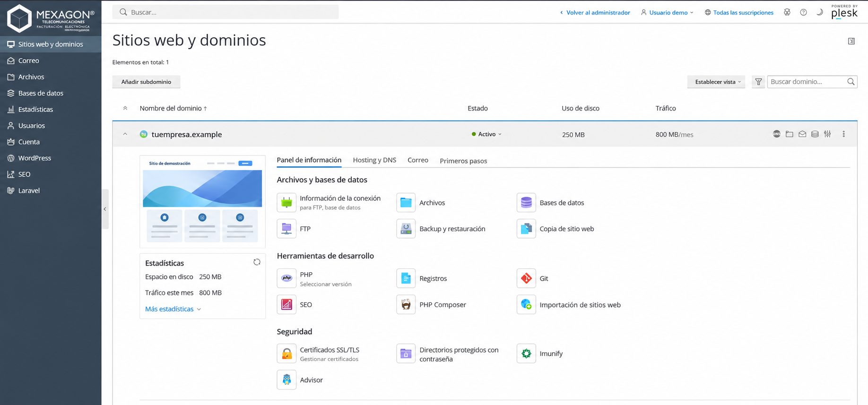Open hosting settings sliders icon in domain row
The height and width of the screenshot is (405, 868).
click(827, 134)
